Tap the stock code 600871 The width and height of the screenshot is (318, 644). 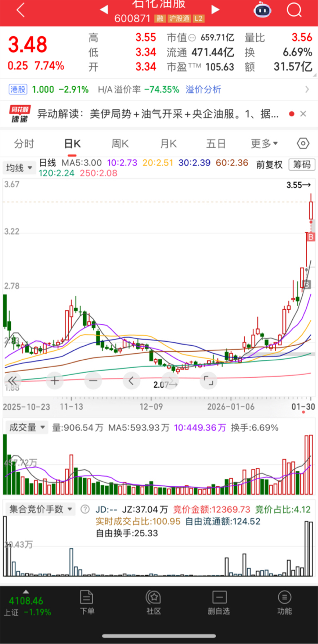coord(132,19)
